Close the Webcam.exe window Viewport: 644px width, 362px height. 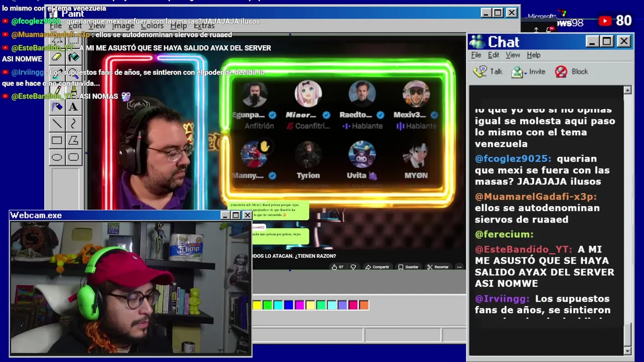pos(247,215)
